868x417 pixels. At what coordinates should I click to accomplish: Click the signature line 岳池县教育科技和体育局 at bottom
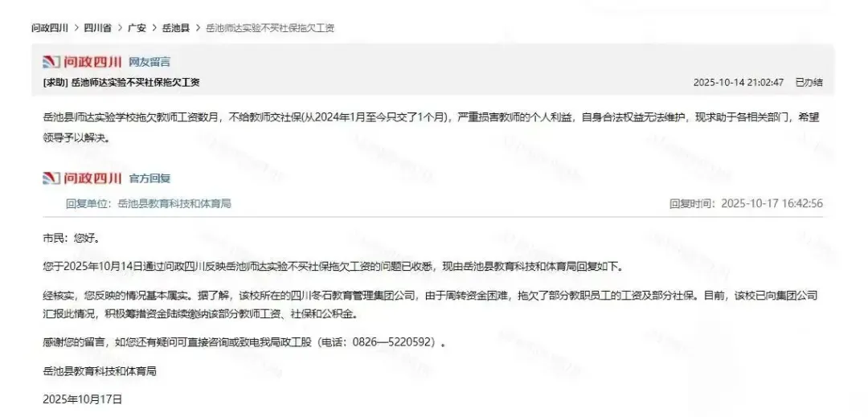100,371
